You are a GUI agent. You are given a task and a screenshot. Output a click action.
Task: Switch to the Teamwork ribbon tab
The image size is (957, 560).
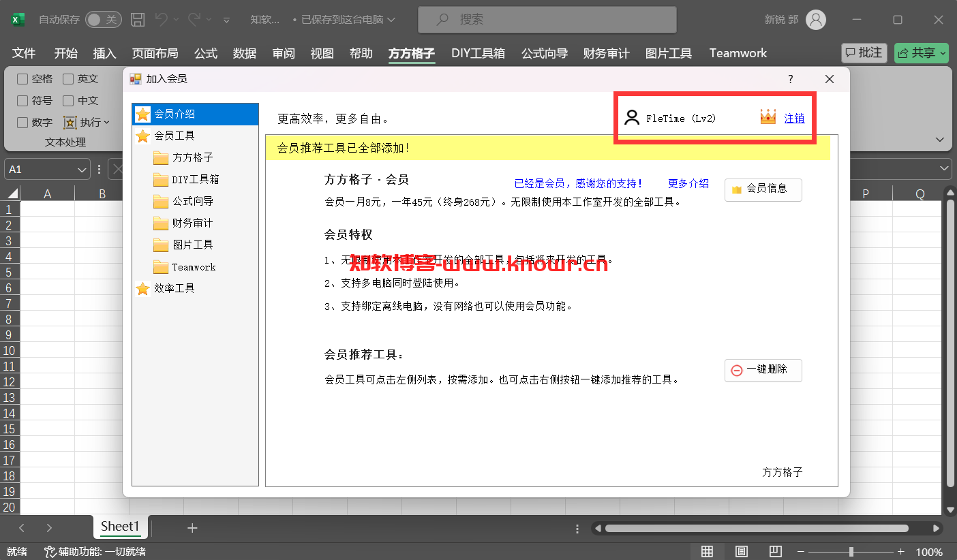[x=738, y=53]
